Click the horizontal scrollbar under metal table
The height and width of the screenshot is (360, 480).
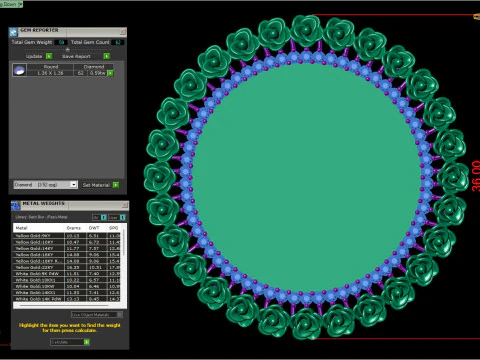(64, 305)
